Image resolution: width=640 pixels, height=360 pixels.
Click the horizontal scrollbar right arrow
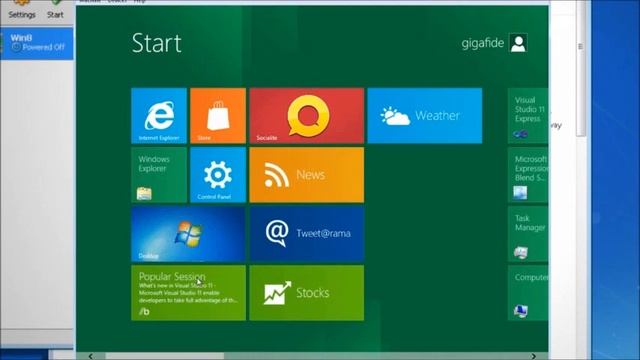tap(533, 356)
